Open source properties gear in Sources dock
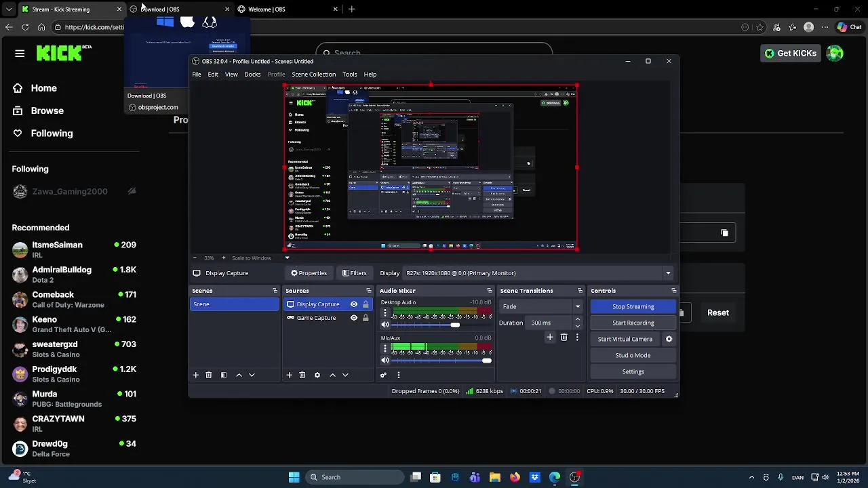The image size is (868, 488). point(317,375)
